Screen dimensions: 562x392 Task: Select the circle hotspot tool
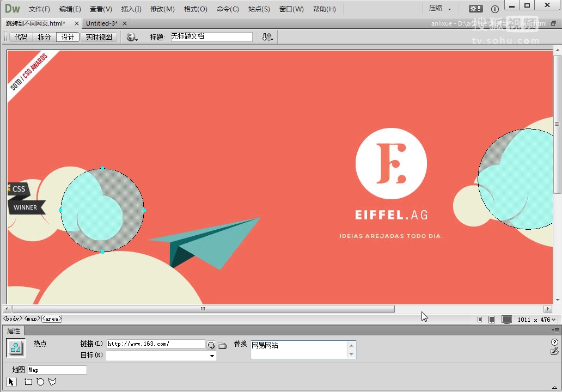click(40, 382)
